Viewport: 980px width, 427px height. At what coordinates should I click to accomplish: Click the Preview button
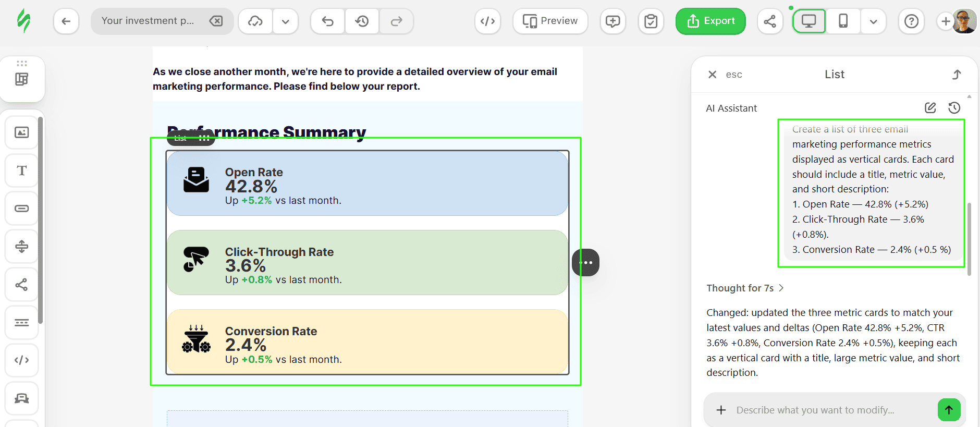coord(550,21)
